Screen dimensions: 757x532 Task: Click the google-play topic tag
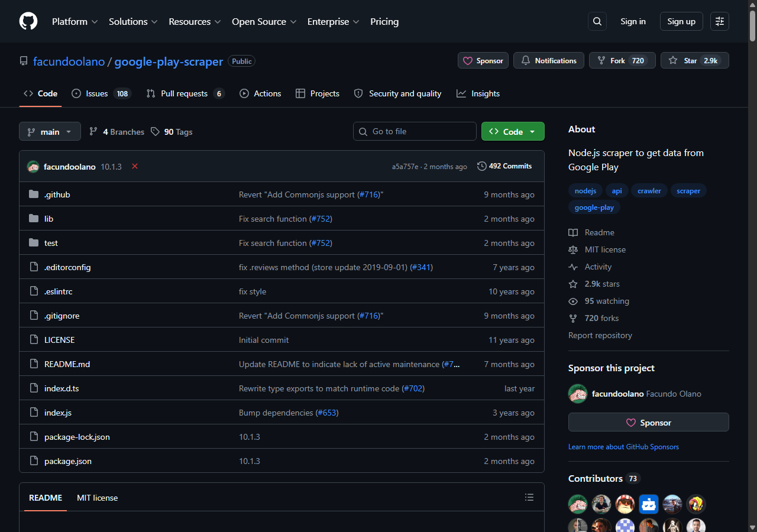point(594,207)
